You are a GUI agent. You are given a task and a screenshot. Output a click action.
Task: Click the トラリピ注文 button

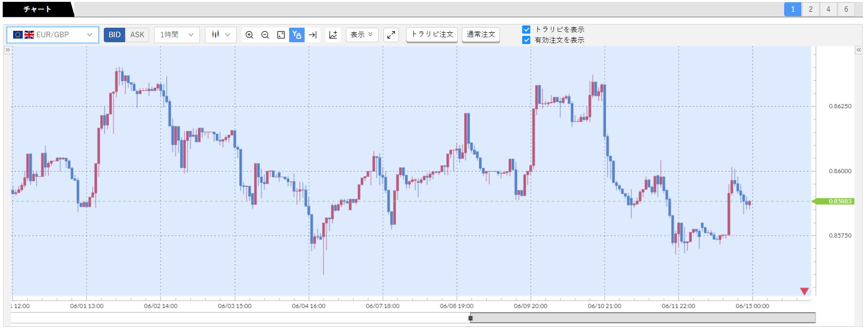pos(432,34)
